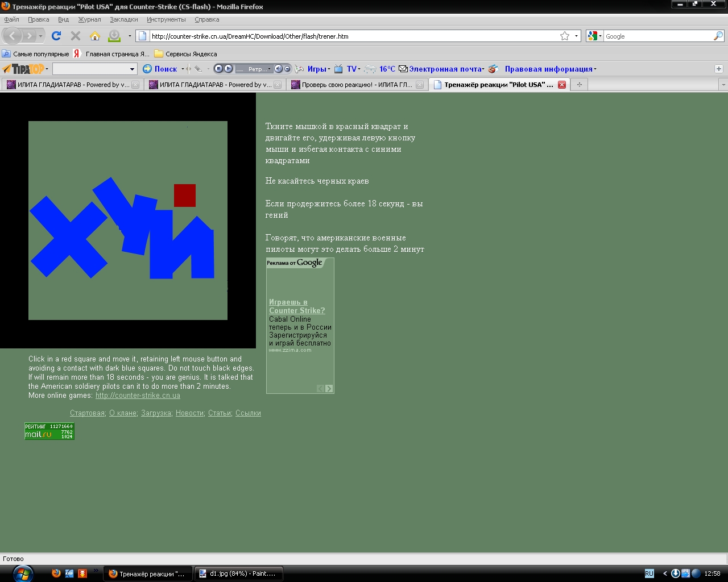The width and height of the screenshot is (728, 582).
Task: Open the counter-strike.cn.ua link
Action: click(x=138, y=396)
